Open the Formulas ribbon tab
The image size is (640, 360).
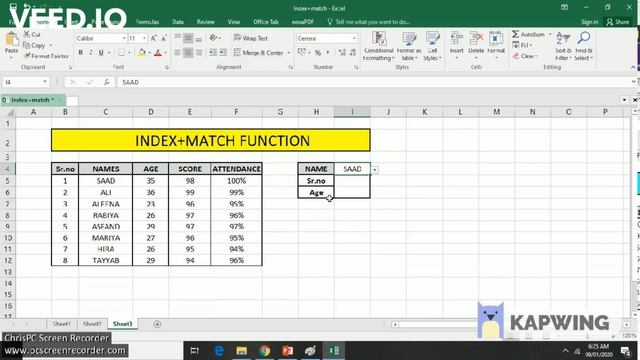click(147, 22)
